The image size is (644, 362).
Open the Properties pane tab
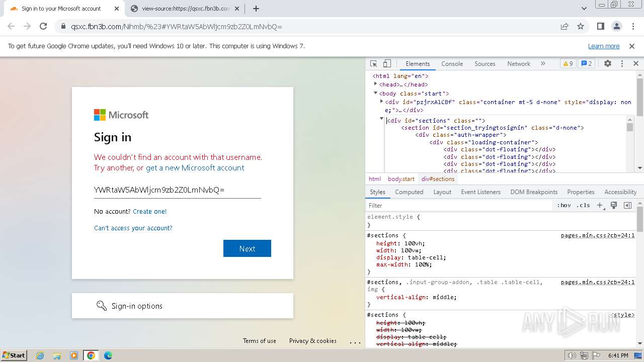pyautogui.click(x=581, y=192)
